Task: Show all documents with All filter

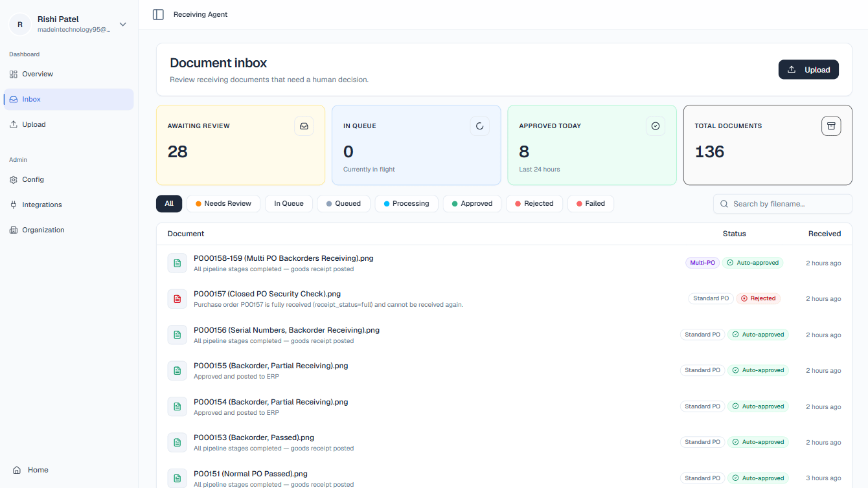Action: [169, 204]
